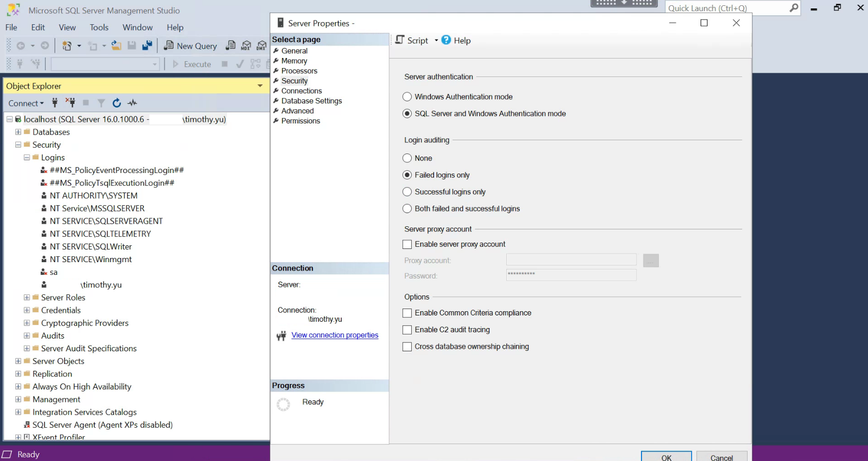This screenshot has height=461, width=868.
Task: Open Activity Monitor from Object Explorer toolbar
Action: tap(132, 103)
